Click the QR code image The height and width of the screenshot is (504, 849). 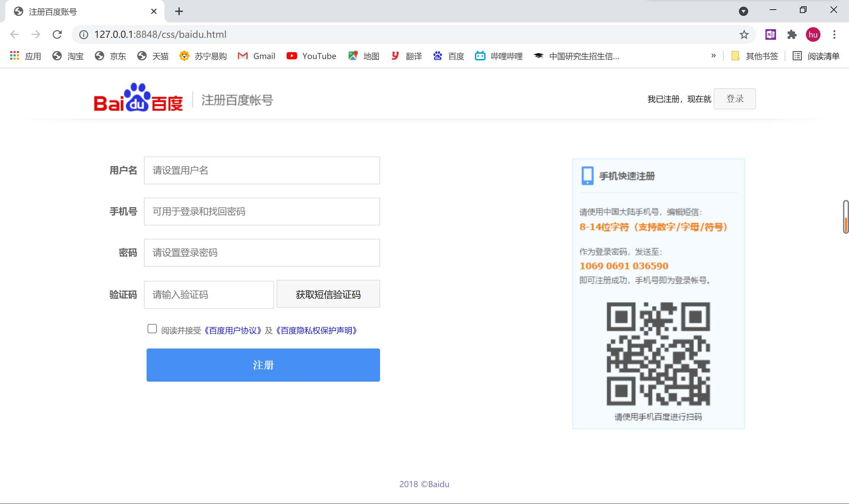[x=658, y=353]
